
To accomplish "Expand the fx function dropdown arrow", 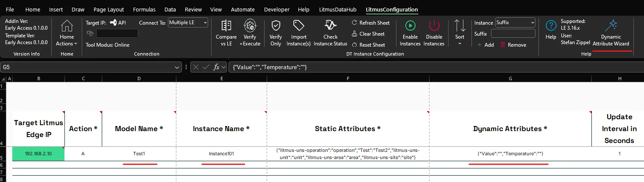I will 223,67.
